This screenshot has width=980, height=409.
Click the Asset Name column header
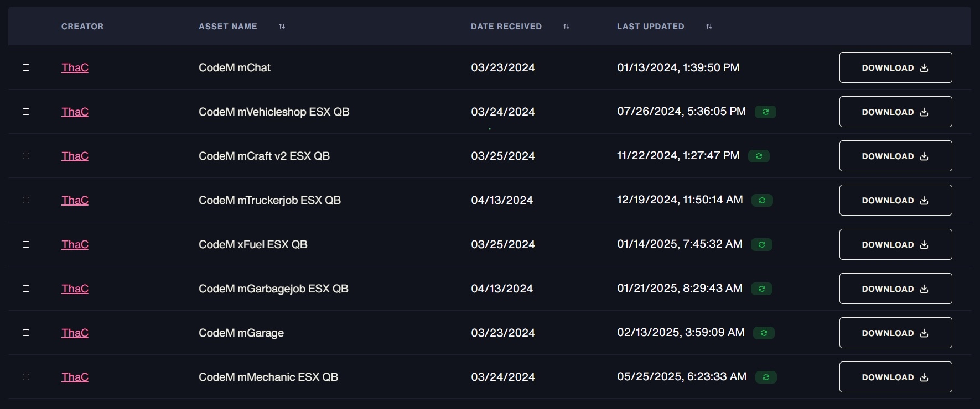tap(228, 27)
